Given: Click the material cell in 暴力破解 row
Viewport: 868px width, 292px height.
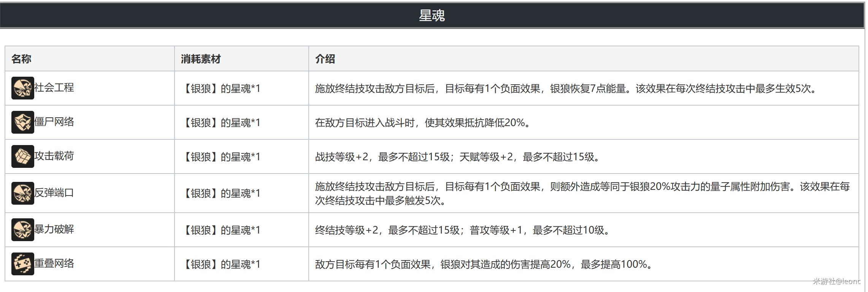Looking at the screenshot, I should click(241, 230).
